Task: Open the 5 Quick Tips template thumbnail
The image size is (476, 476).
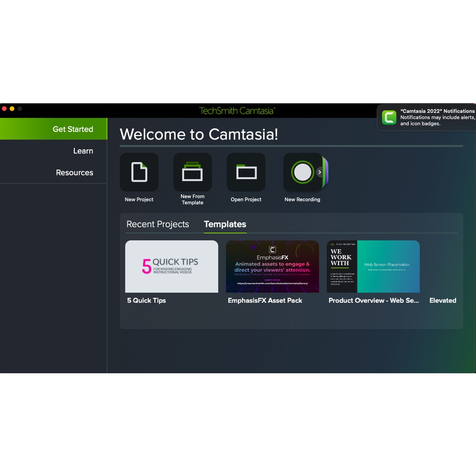Action: 172,266
